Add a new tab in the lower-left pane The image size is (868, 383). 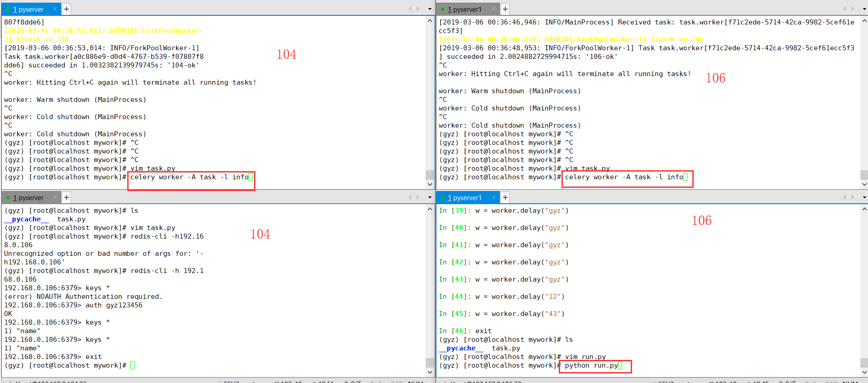click(66, 197)
